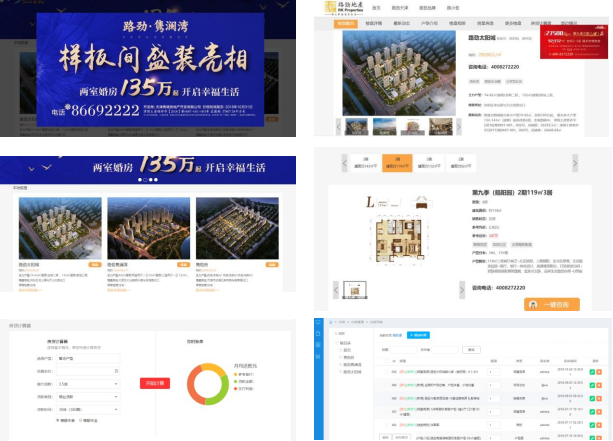Click green edit icon in fifth admin table row
Image resolution: width=613 pixels, height=441 pixels.
click(x=592, y=425)
